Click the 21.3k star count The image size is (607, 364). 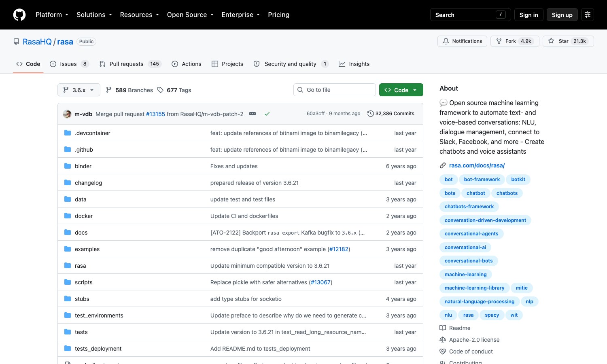click(579, 41)
